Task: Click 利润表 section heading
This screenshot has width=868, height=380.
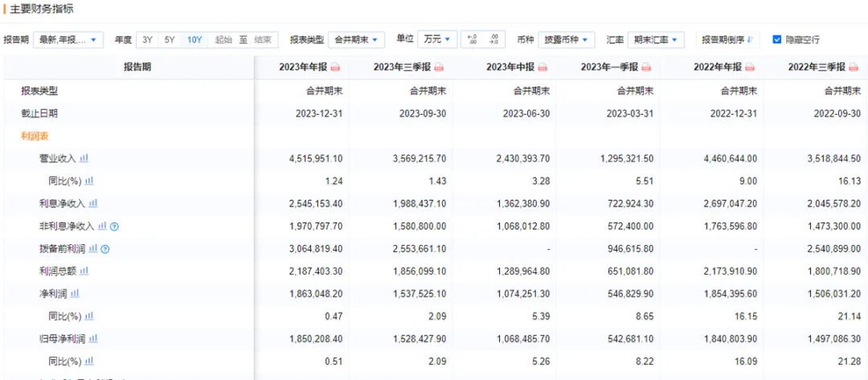Action: (x=35, y=136)
